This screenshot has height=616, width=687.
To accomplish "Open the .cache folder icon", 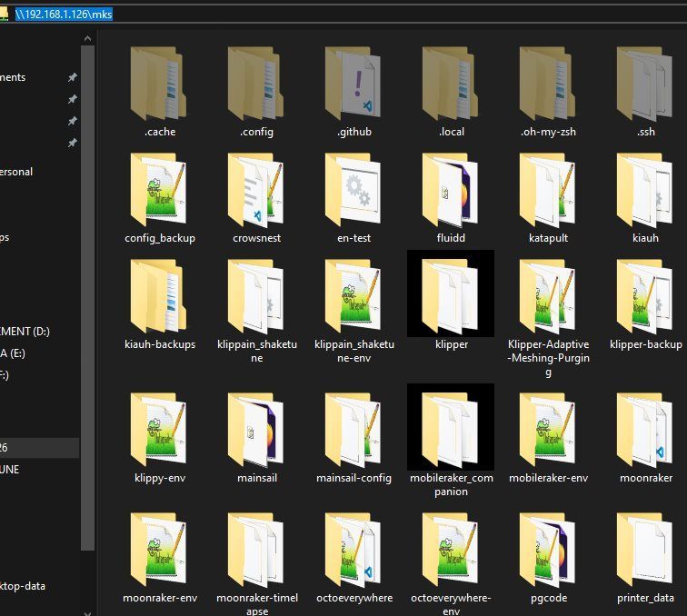I will (159, 84).
